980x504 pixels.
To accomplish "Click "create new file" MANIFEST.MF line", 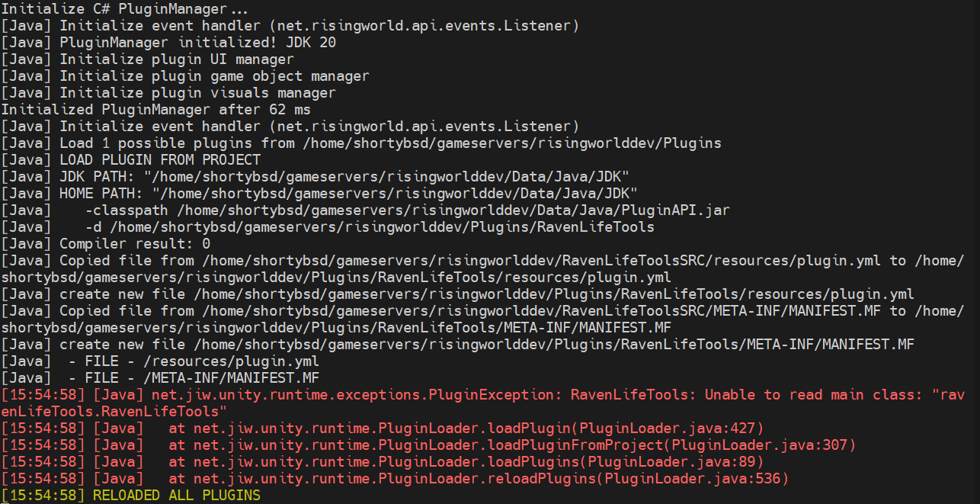I will click(487, 345).
